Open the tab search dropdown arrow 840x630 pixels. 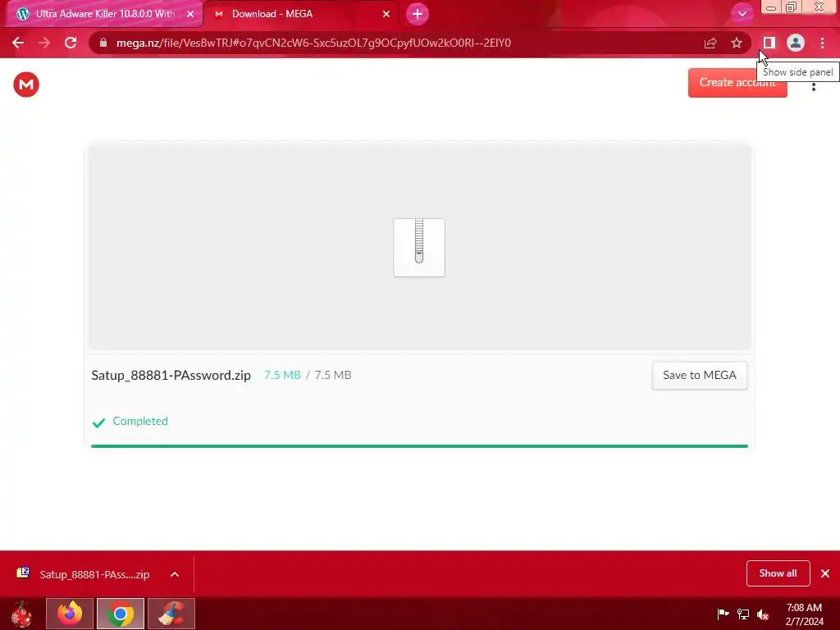pos(742,14)
